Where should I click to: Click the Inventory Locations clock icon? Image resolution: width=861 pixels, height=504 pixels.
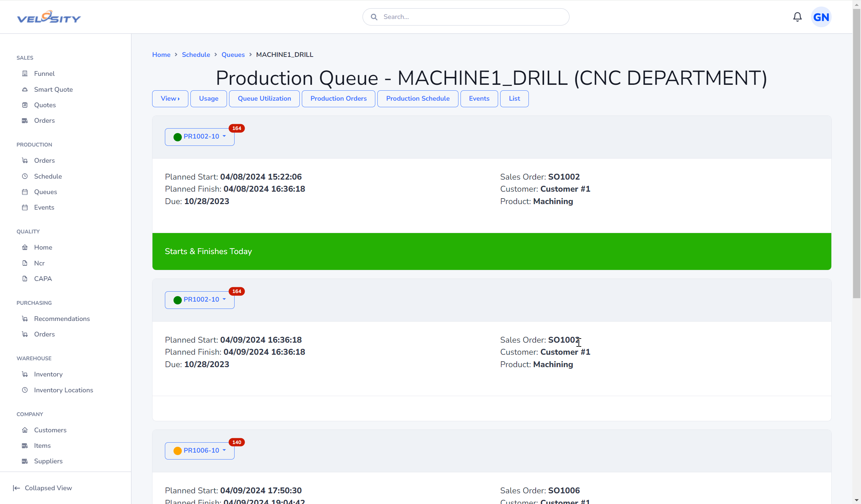coord(25,390)
